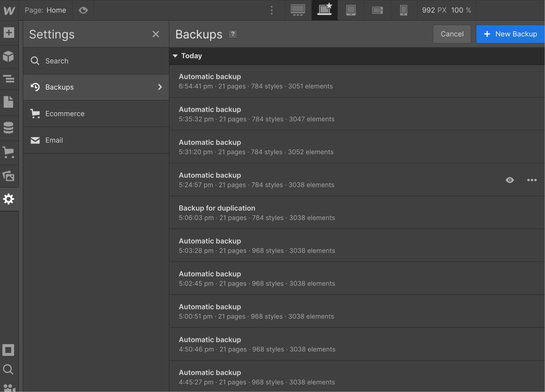Viewport: 545px width, 392px height.
Task: Open the three-dot breakpoint menu
Action: (x=272, y=10)
